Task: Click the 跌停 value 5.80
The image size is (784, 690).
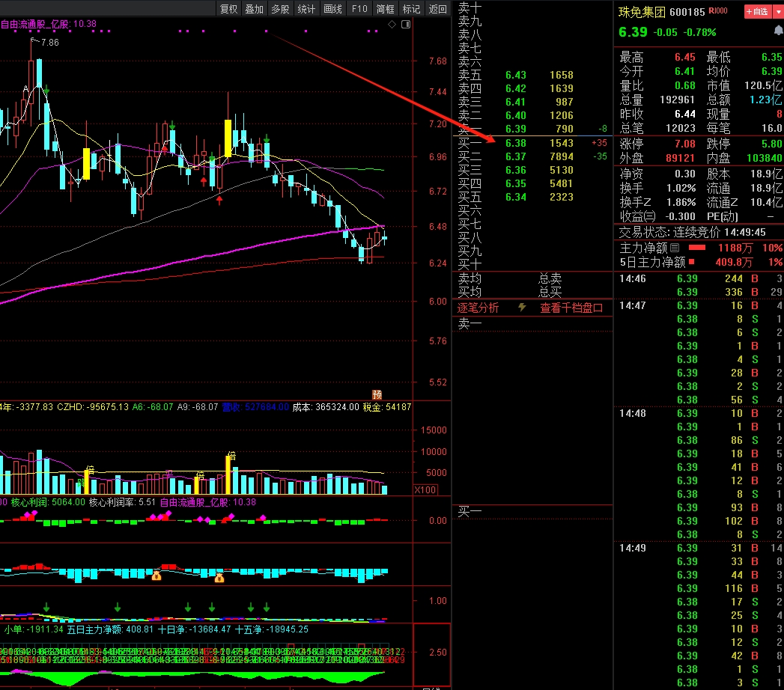Action: [771, 144]
